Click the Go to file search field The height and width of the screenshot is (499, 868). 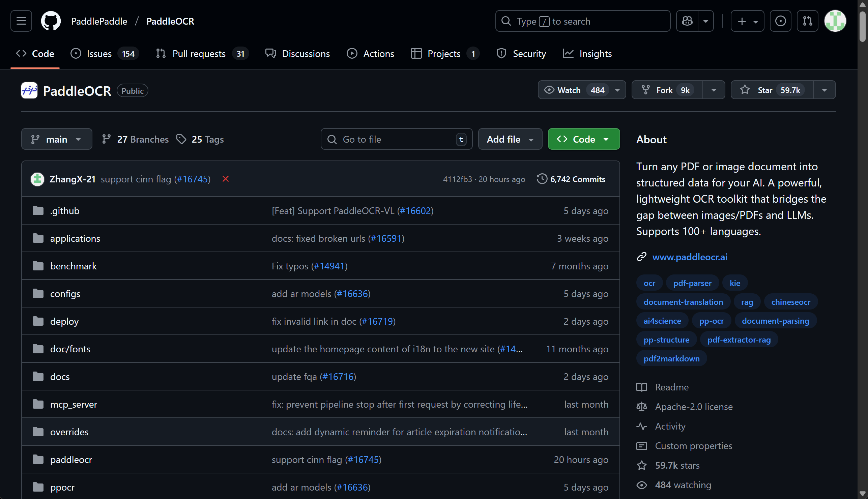point(396,139)
